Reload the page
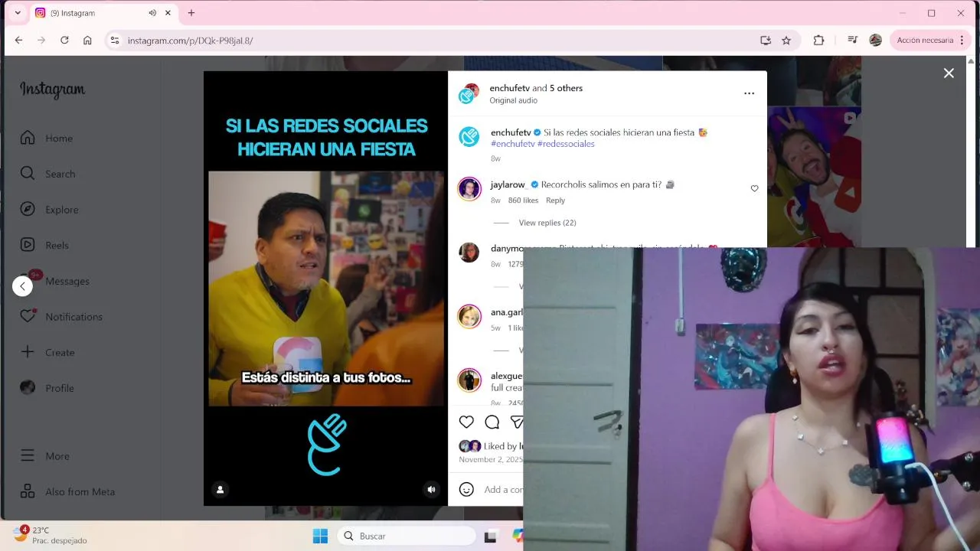Screen dimensions: 980x551 [64, 41]
